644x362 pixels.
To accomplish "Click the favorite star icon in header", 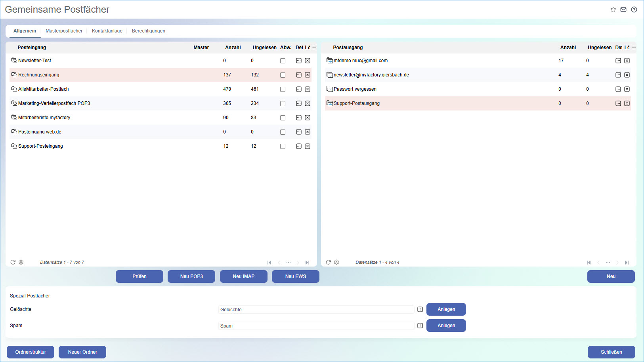I will click(x=613, y=10).
